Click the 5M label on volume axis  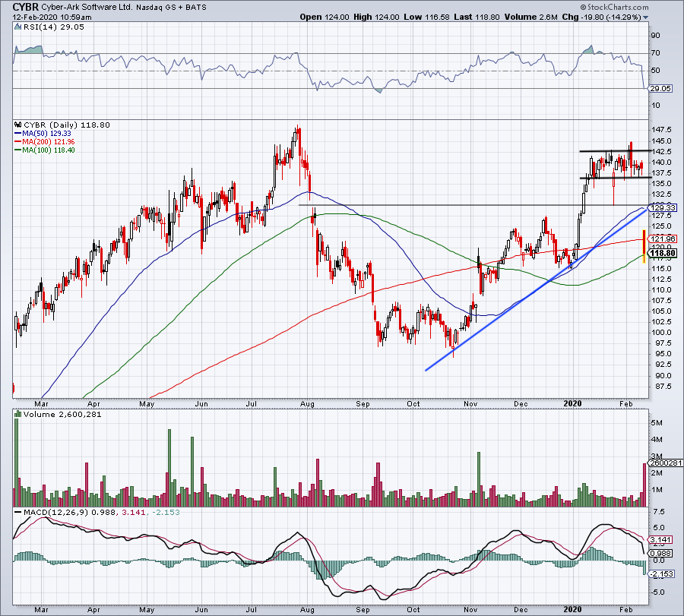click(657, 423)
